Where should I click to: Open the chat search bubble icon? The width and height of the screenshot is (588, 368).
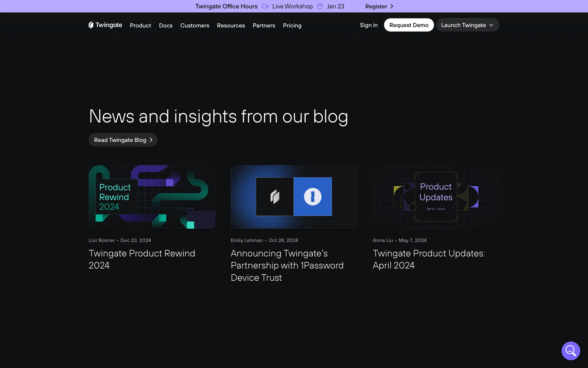click(x=571, y=351)
